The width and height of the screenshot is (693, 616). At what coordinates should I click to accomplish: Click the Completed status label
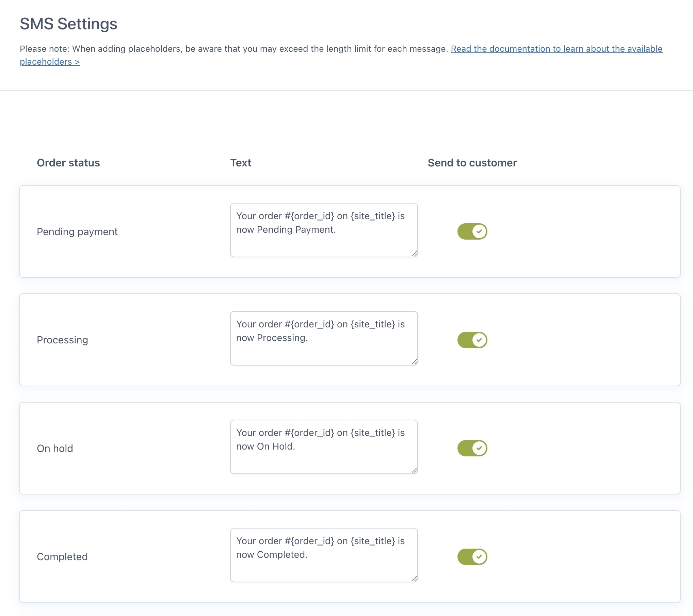coord(62,556)
